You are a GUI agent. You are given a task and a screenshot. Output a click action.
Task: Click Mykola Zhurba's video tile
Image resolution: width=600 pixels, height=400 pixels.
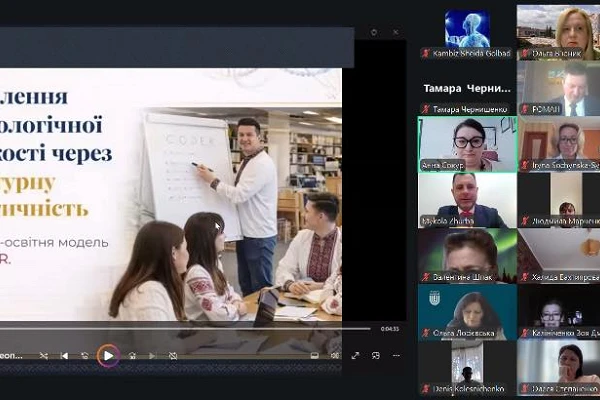pyautogui.click(x=466, y=199)
